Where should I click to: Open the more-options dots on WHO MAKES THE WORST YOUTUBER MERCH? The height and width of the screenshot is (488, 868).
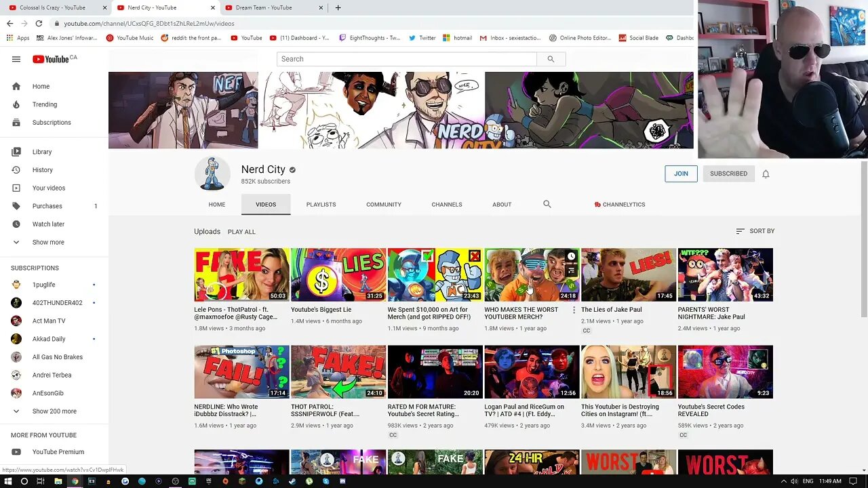[574, 310]
